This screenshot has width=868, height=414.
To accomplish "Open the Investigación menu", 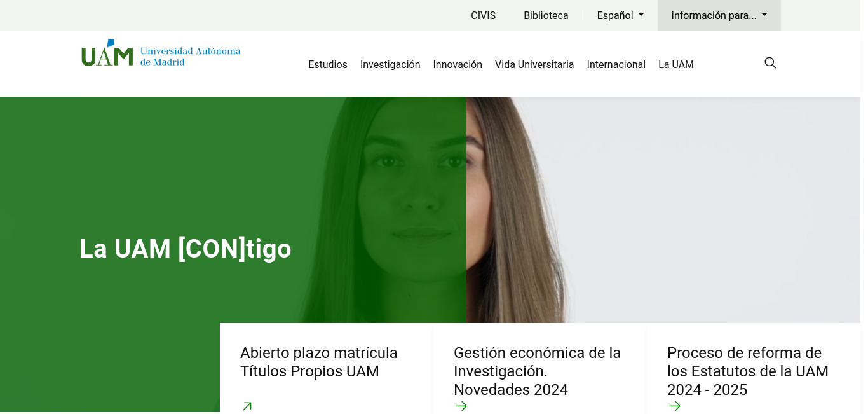I will point(390,64).
